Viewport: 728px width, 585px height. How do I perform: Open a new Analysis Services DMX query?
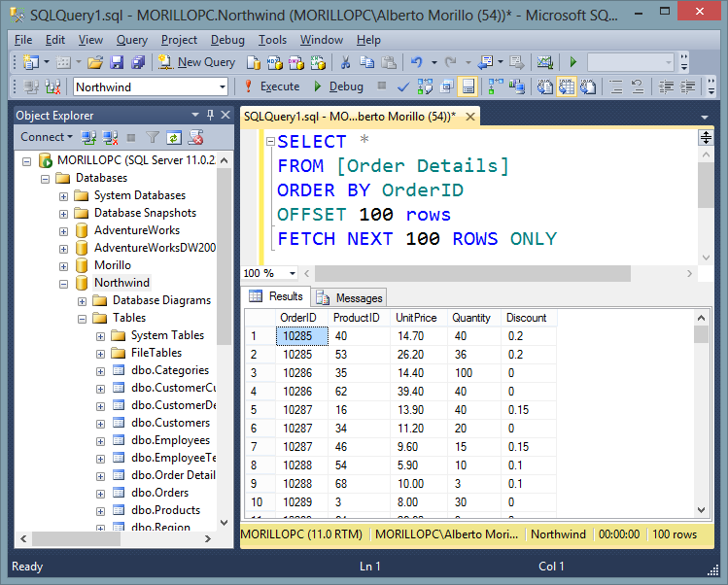[296, 62]
